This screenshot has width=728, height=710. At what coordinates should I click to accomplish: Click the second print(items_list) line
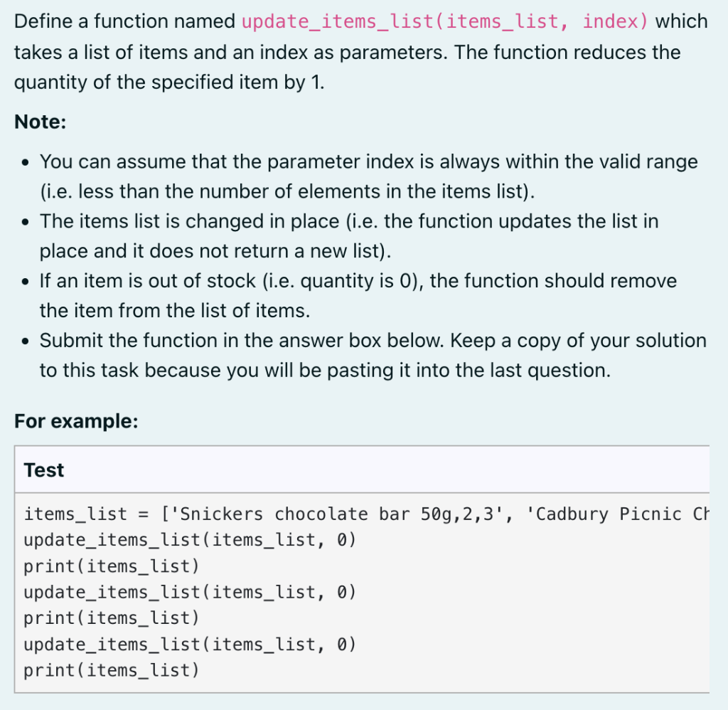[x=112, y=618]
